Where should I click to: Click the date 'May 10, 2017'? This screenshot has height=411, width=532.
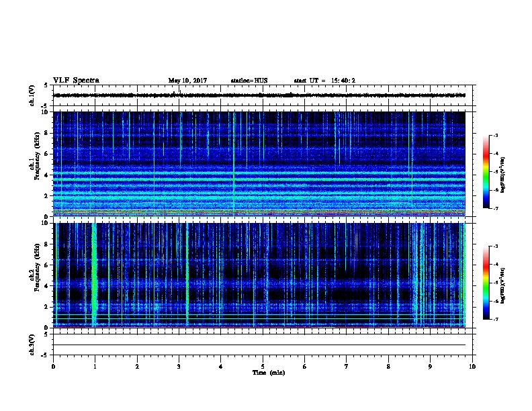(187, 81)
